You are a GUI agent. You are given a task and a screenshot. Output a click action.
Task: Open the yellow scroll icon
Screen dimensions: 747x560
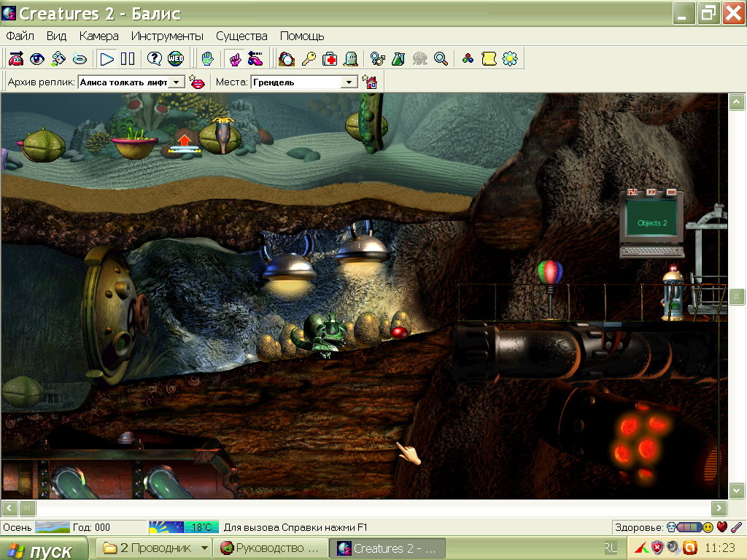489,59
